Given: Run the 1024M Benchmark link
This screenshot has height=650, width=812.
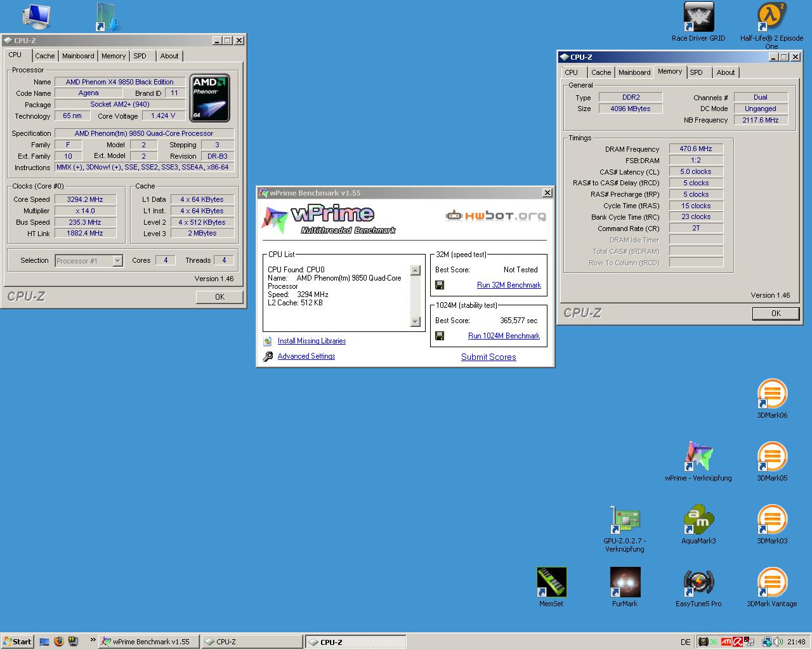Looking at the screenshot, I should [x=504, y=336].
